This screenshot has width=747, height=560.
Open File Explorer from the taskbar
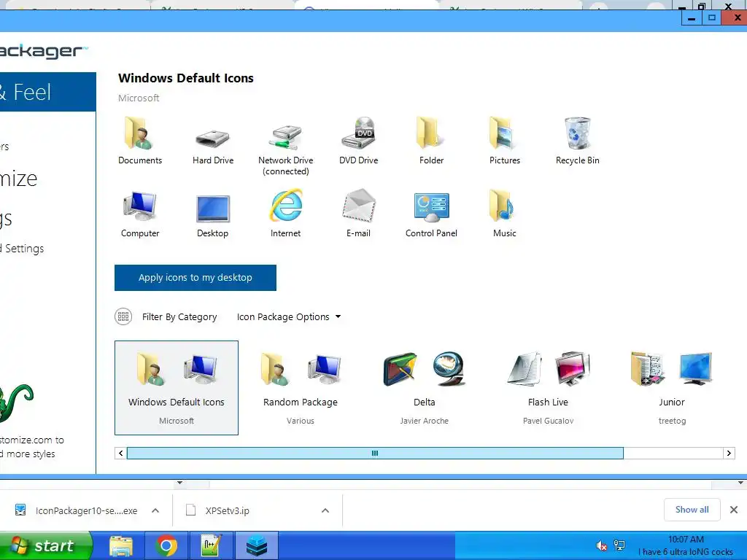121,545
